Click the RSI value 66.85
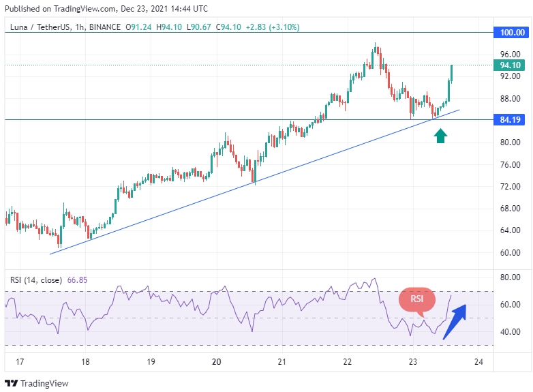533x392 pixels. pyautogui.click(x=77, y=280)
